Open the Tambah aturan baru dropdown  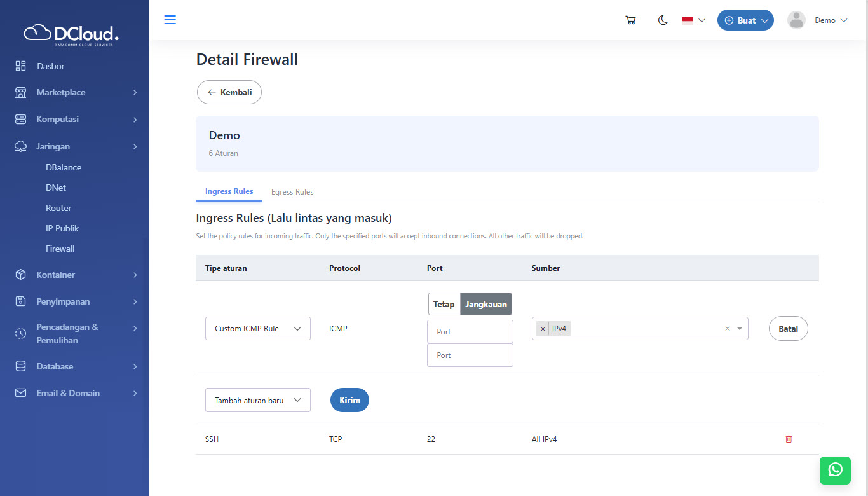257,400
